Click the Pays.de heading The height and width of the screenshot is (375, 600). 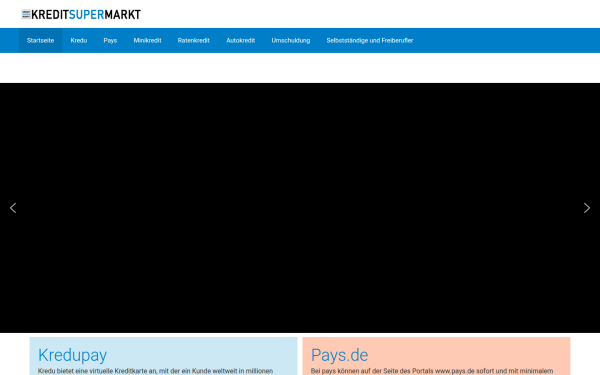[339, 355]
